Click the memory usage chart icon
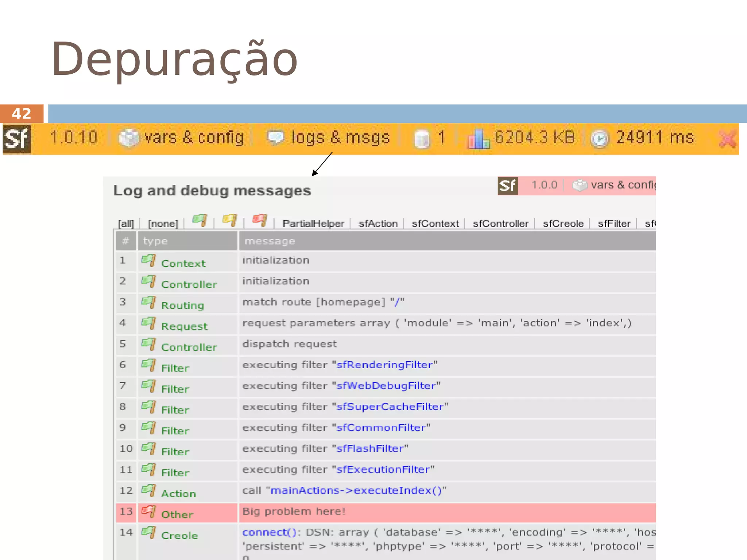 pos(478,139)
